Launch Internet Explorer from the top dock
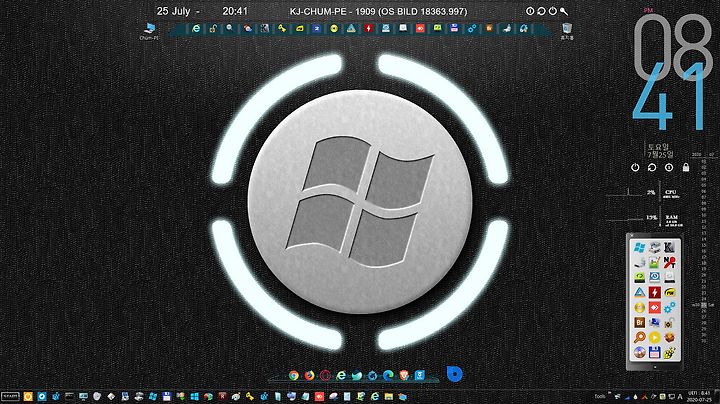 click(x=196, y=28)
